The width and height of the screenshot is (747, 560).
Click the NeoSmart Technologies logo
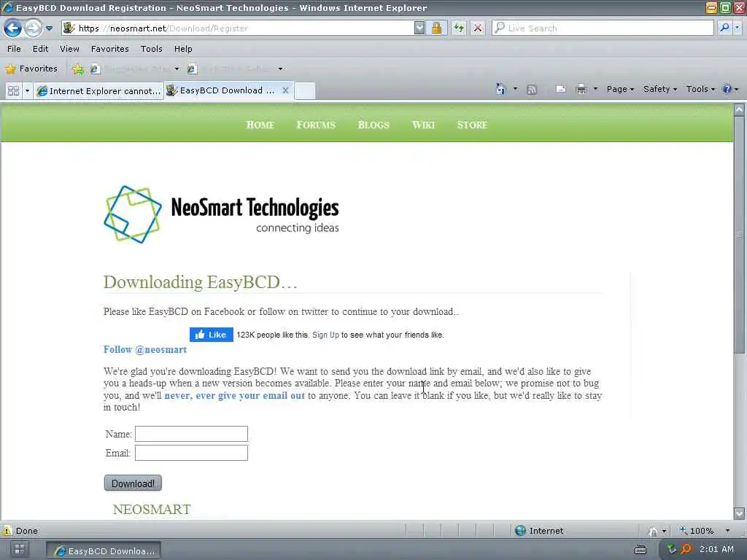tap(221, 215)
